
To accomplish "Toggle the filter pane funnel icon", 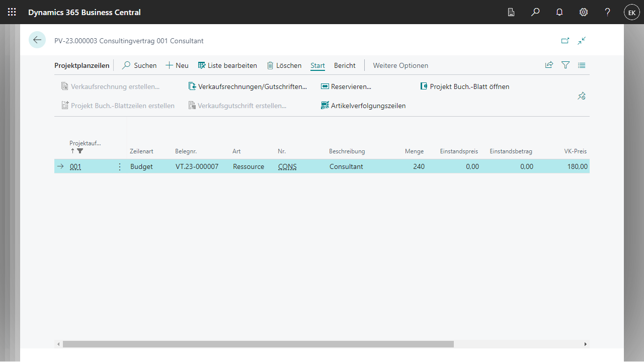I will click(566, 65).
